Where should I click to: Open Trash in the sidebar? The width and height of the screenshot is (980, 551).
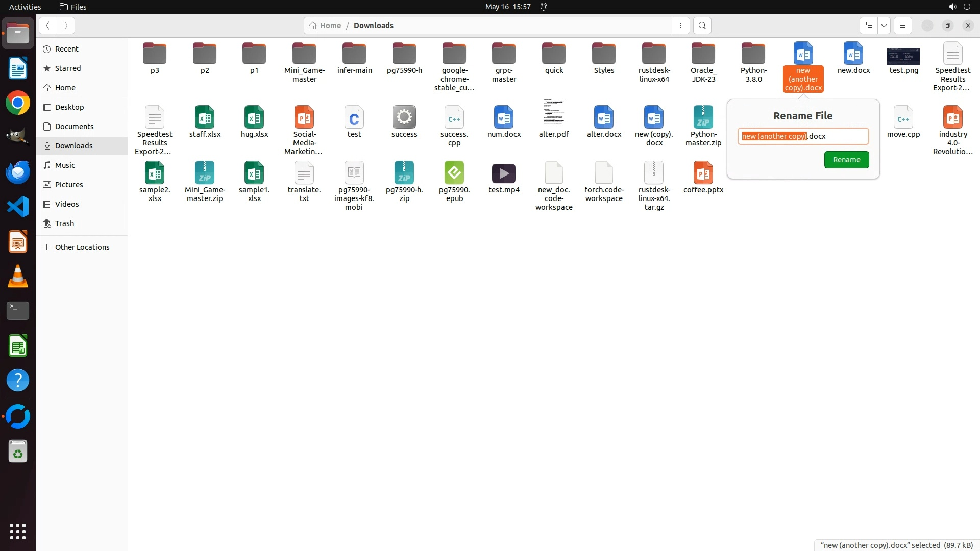64,223
